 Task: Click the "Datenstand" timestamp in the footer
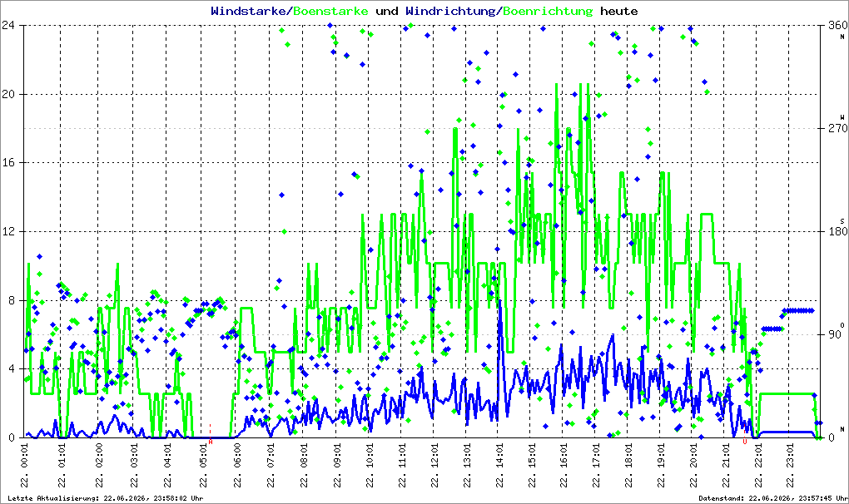point(772,498)
